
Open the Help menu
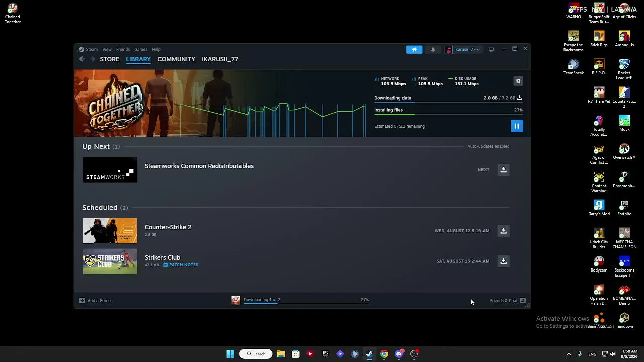click(156, 50)
